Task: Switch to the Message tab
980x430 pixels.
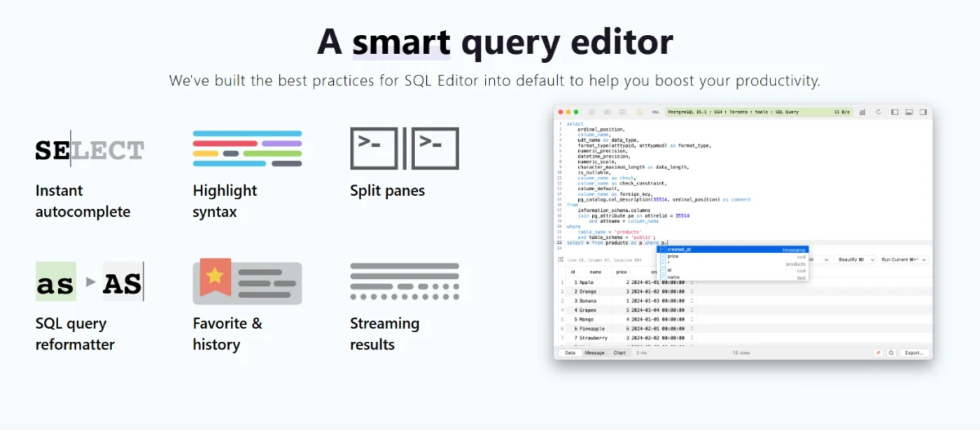Action: click(595, 353)
